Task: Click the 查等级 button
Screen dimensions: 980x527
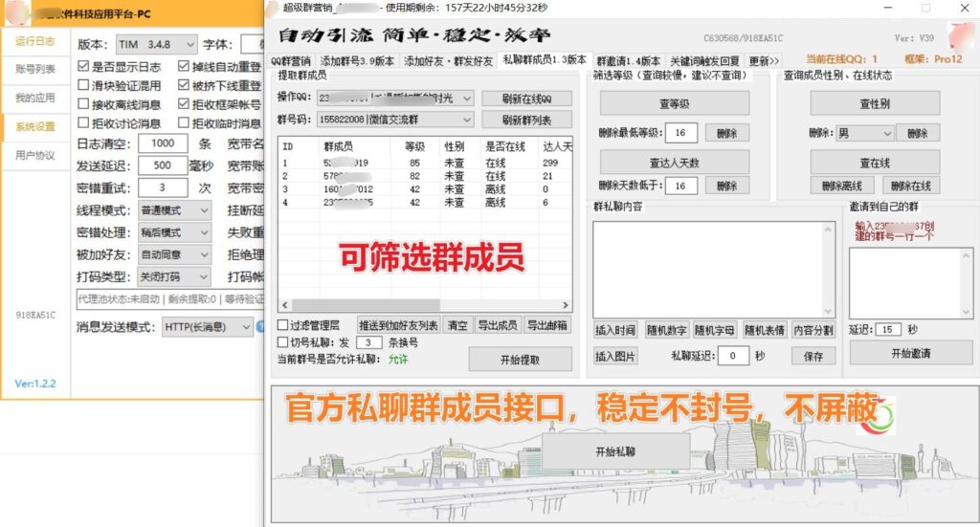Action: (675, 103)
